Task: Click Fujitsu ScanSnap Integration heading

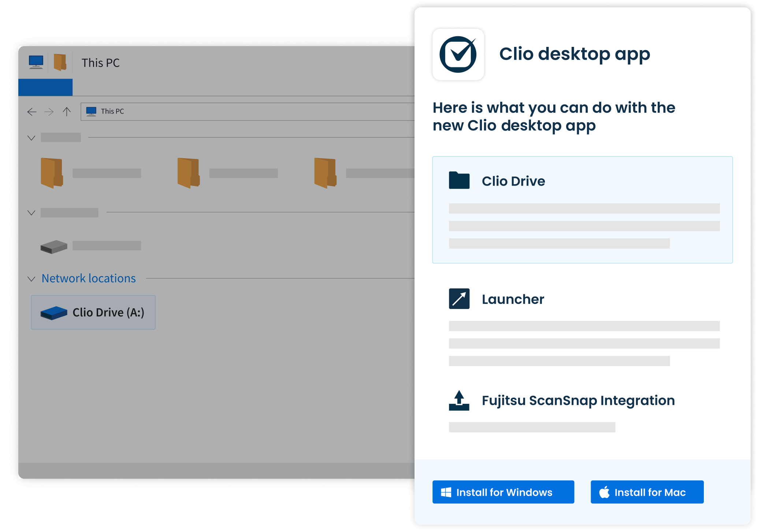Action: [x=578, y=401]
